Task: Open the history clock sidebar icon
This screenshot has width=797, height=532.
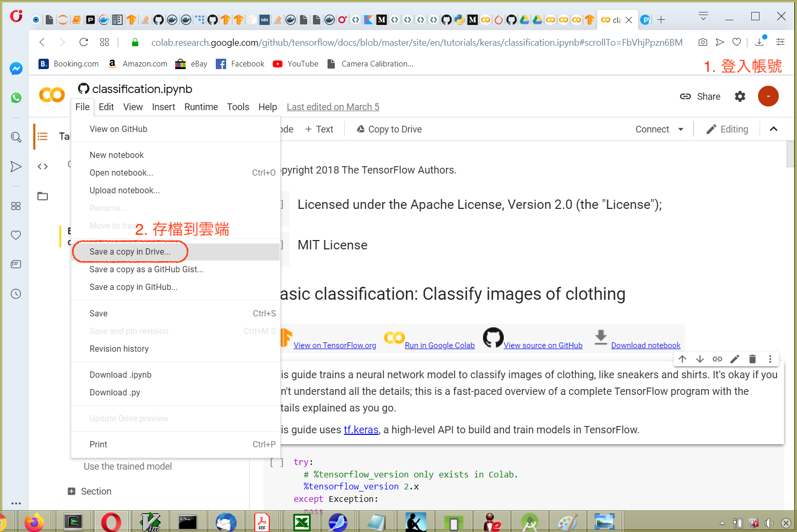Action: click(x=16, y=294)
